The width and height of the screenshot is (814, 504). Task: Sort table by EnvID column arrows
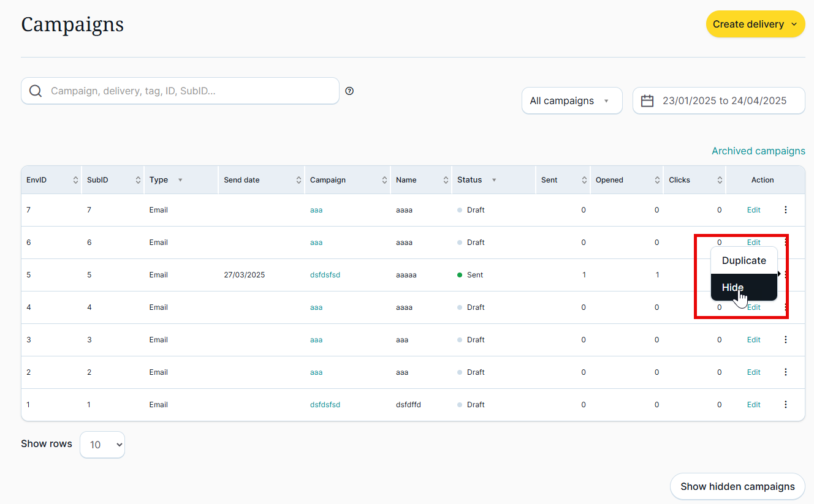tap(75, 180)
